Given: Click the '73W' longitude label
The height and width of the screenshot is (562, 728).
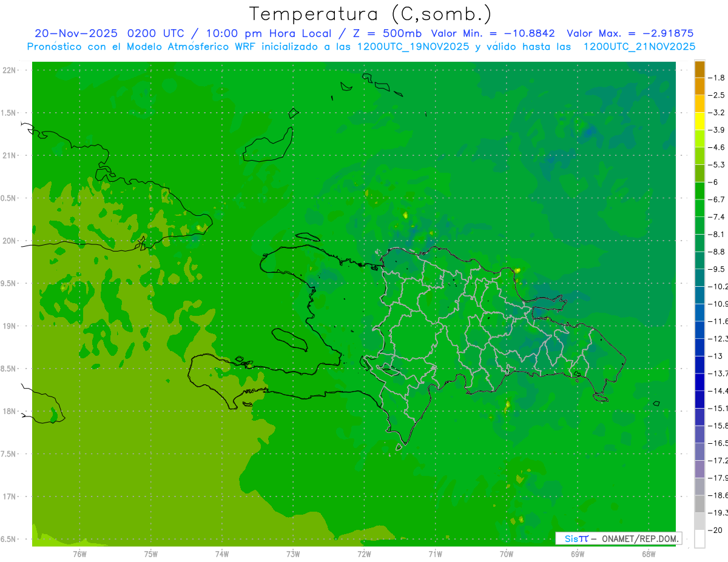Looking at the screenshot, I should click(293, 554).
